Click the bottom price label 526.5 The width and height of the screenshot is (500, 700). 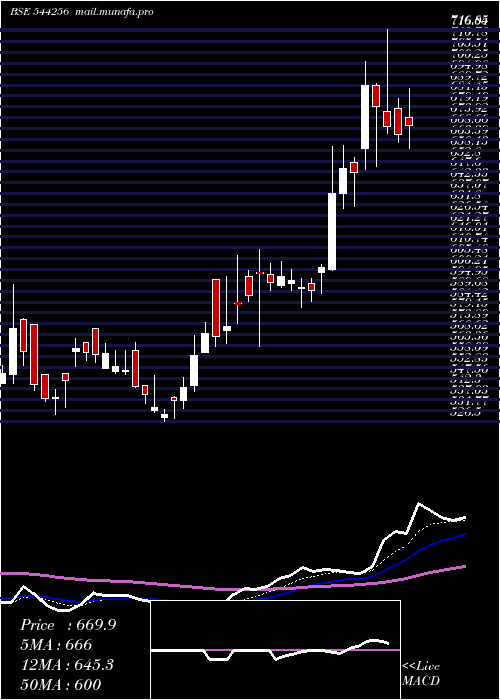point(465,413)
